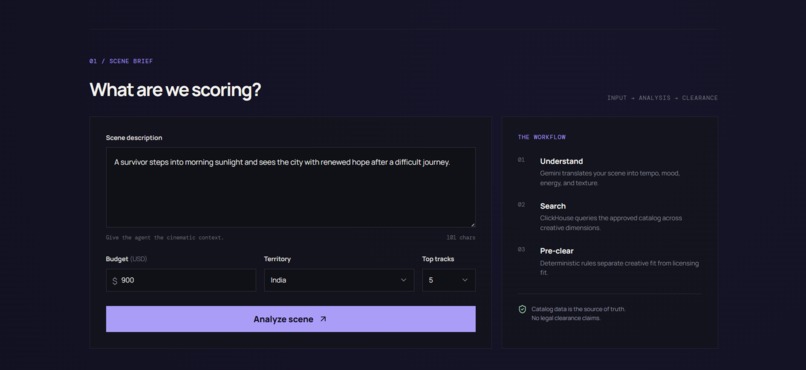Click 'INPUT → ANALYSIS → CLEARANCE' breadcrumb text
Viewport: 806px width, 370px height.
(x=663, y=98)
